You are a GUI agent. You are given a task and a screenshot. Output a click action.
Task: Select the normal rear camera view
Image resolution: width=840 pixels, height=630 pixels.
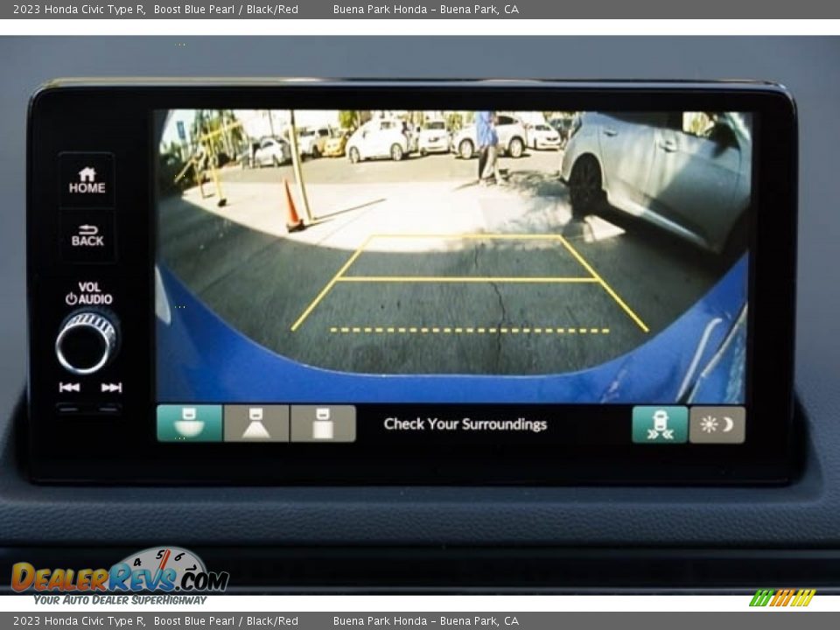point(256,423)
